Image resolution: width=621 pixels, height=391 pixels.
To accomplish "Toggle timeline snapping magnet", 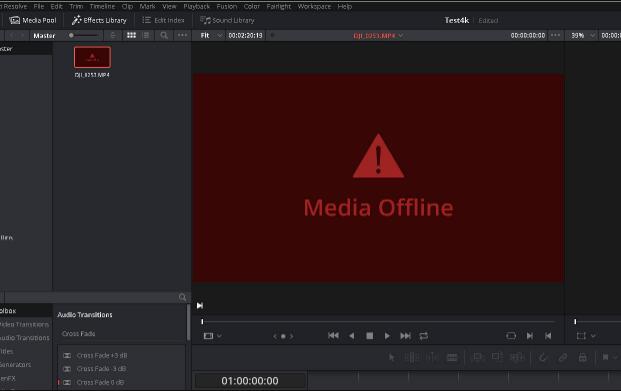I will click(542, 358).
